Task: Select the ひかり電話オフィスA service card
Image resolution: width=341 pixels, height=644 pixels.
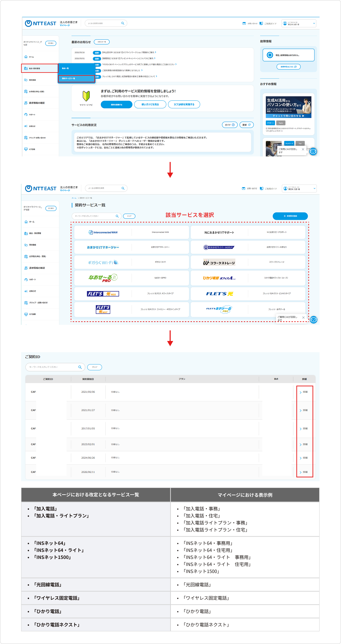Action: (x=248, y=278)
